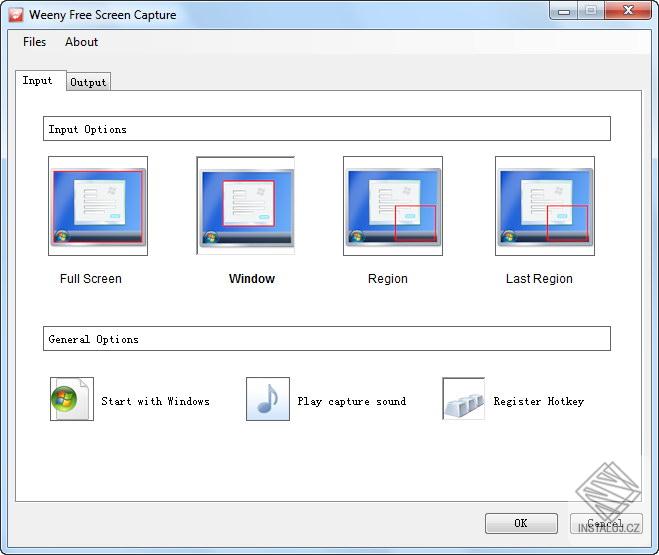Click the Weeny Free Screen Capture app icon

(x=16, y=15)
